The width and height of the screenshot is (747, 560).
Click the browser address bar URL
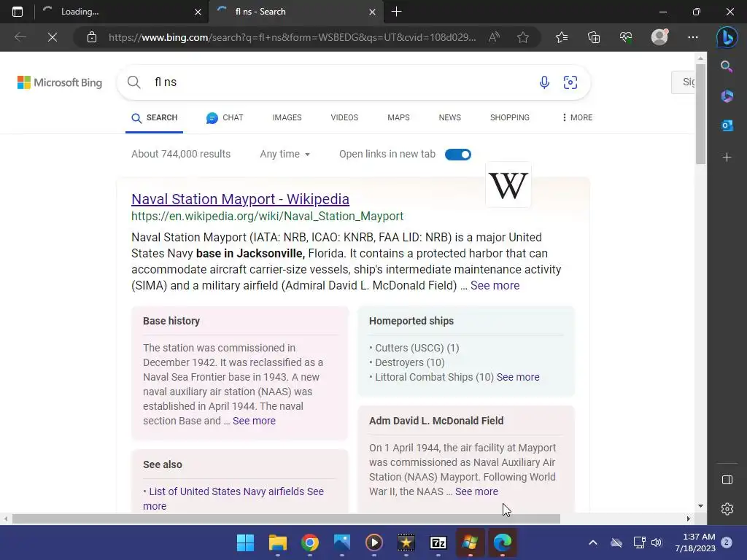pos(292,37)
